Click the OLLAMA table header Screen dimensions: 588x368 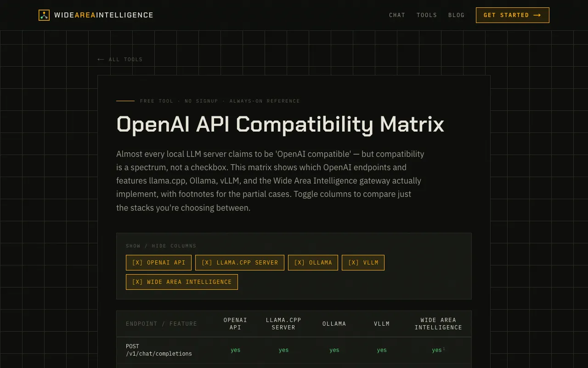(334, 324)
